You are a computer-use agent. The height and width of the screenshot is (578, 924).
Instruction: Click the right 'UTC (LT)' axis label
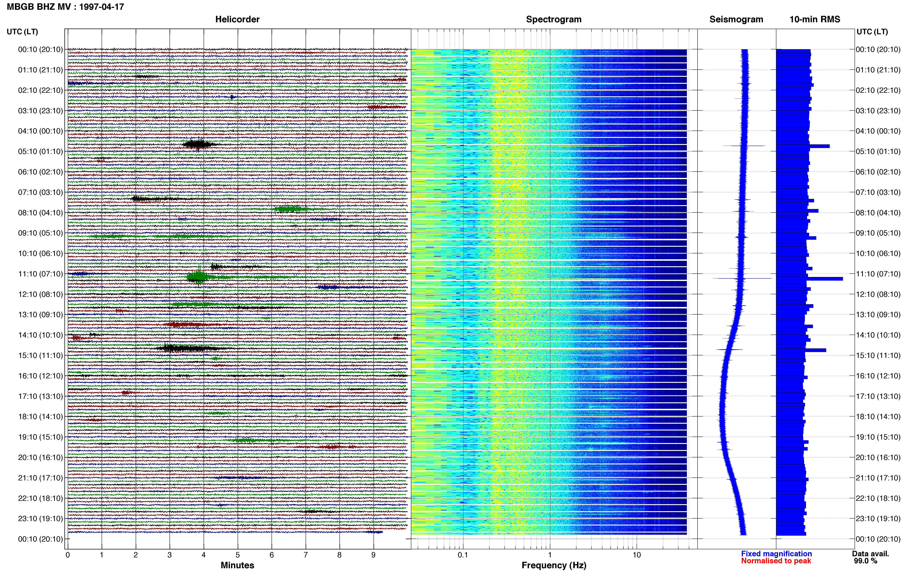click(872, 32)
